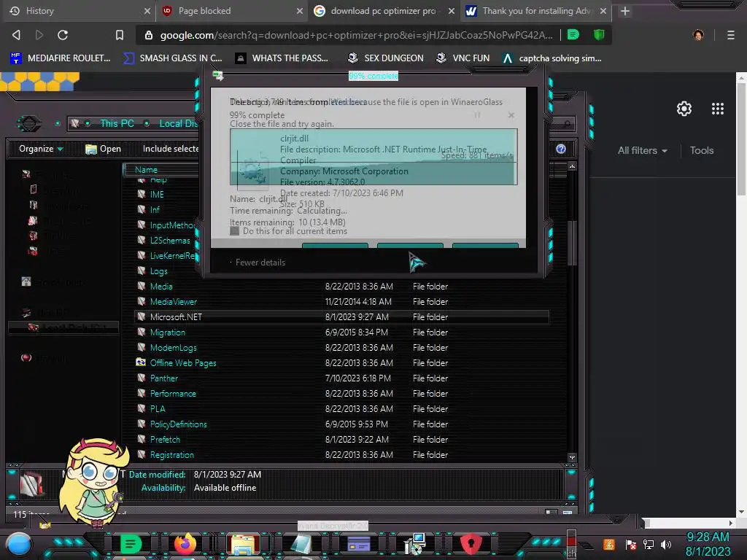
Task: Cancel the delete operation with the X
Action: 511,114
